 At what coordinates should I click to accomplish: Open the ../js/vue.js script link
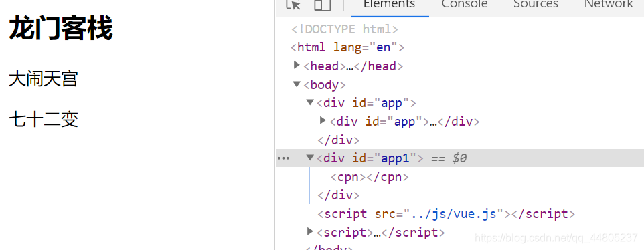point(453,213)
